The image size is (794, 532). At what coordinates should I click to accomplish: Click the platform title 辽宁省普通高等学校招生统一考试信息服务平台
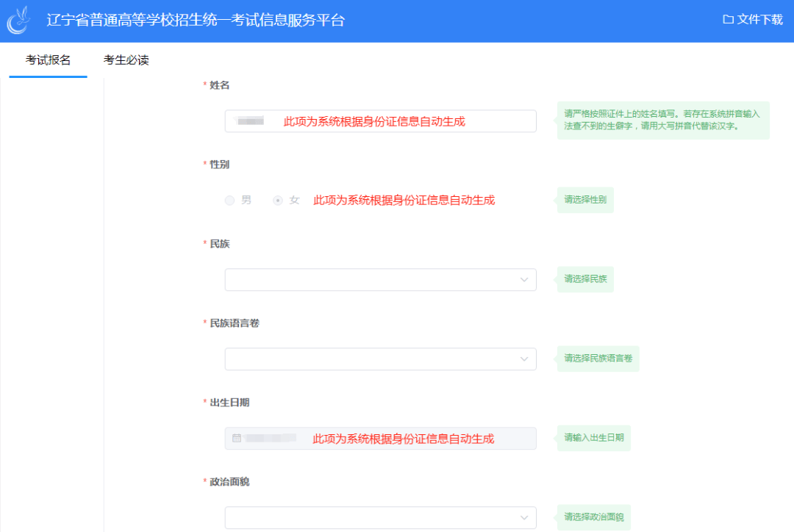click(x=196, y=21)
